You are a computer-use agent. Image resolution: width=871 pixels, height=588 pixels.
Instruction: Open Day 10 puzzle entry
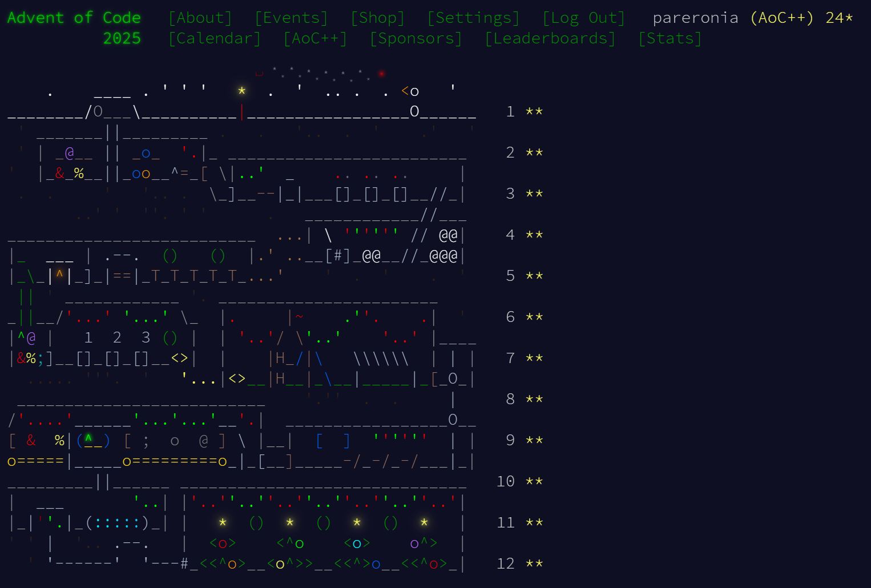[x=275, y=481]
